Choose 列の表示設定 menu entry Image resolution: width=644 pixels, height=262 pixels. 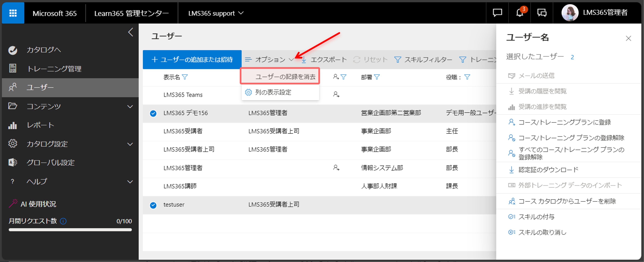pos(280,92)
